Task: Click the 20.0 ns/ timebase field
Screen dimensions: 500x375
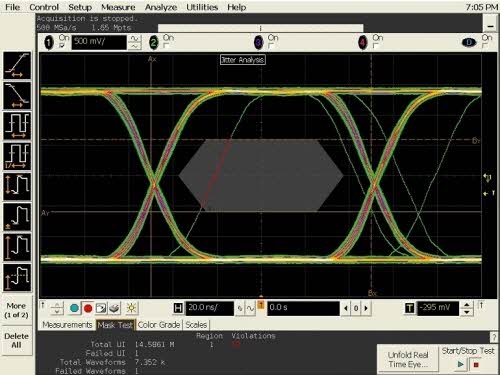Action: click(210, 308)
